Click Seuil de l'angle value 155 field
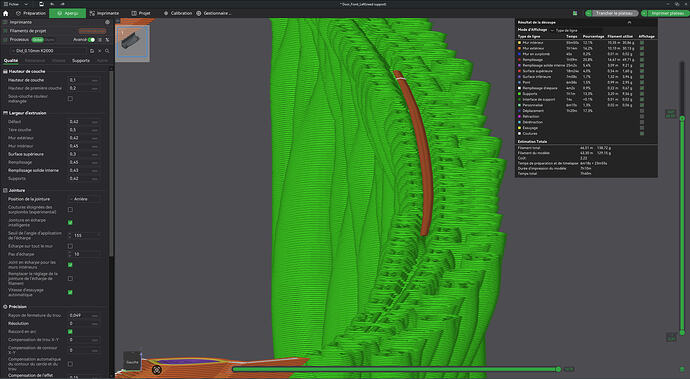The width and height of the screenshot is (690, 379). pos(84,235)
